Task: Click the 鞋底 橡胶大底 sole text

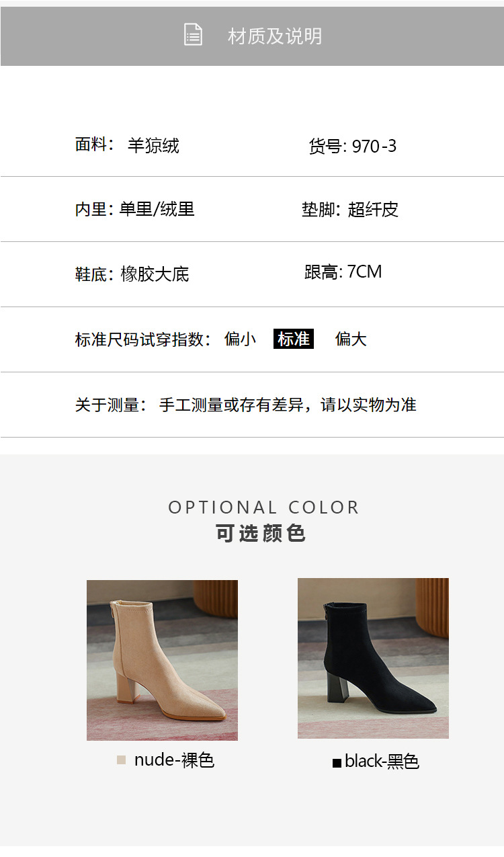Action: coord(132,274)
